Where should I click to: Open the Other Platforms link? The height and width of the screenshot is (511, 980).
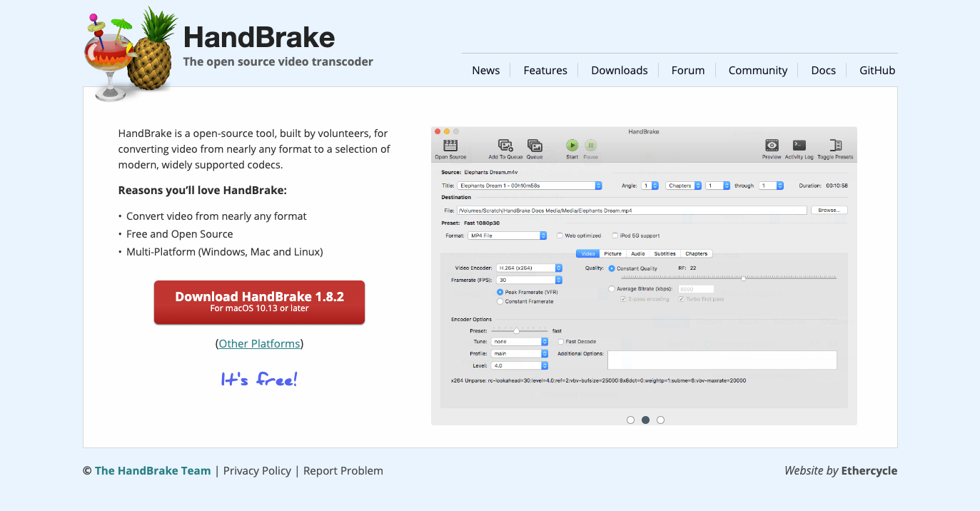point(259,344)
